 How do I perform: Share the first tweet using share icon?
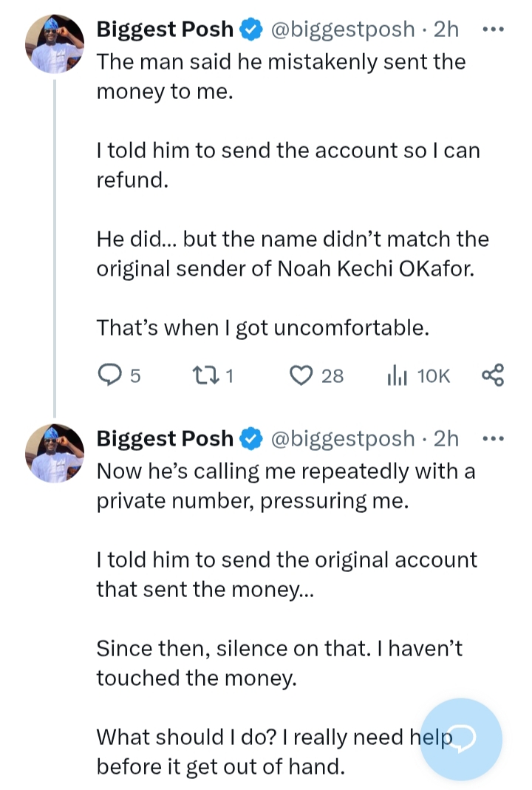493,375
